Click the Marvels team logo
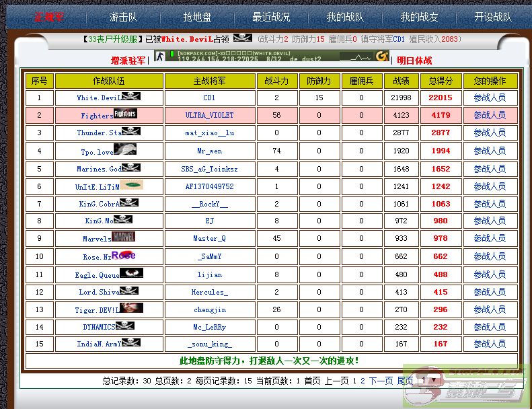The height and width of the screenshot is (409, 532). click(123, 237)
